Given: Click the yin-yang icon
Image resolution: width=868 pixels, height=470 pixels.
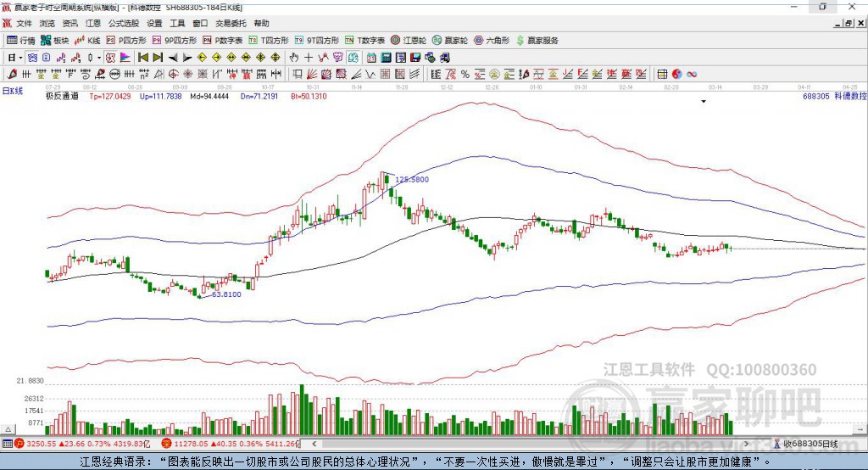Looking at the screenshot, I should coord(677,75).
